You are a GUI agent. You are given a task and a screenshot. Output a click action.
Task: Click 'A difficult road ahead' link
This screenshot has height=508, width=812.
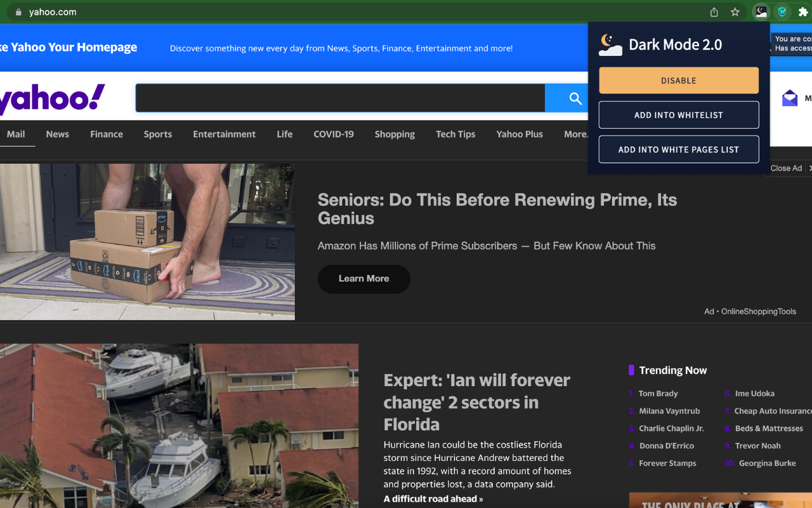coord(433,499)
